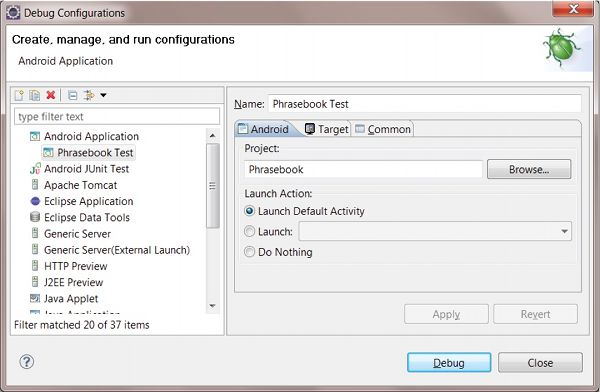Click Phrasebook Test configuration icon
600x392 pixels.
coord(48,153)
